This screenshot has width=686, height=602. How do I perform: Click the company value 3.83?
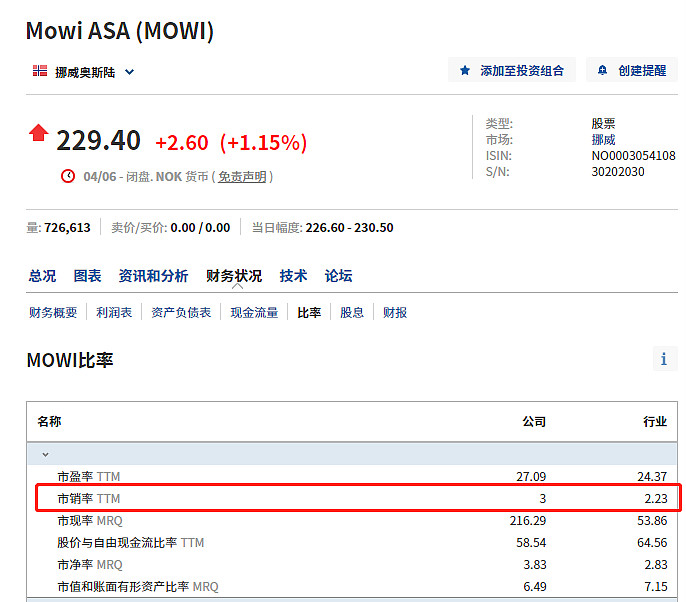click(x=535, y=565)
